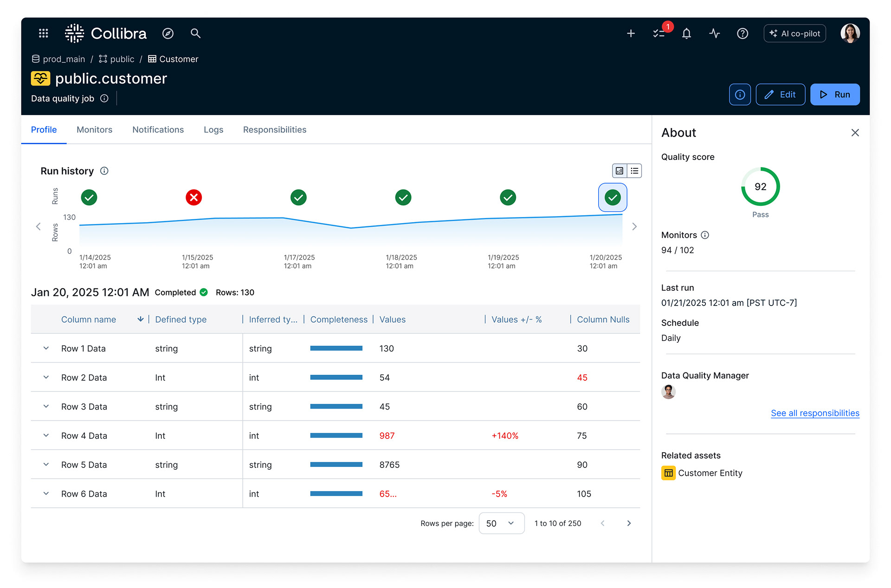Switch to the Monitors tab
Image resolution: width=891 pixels, height=588 pixels.
click(x=94, y=130)
